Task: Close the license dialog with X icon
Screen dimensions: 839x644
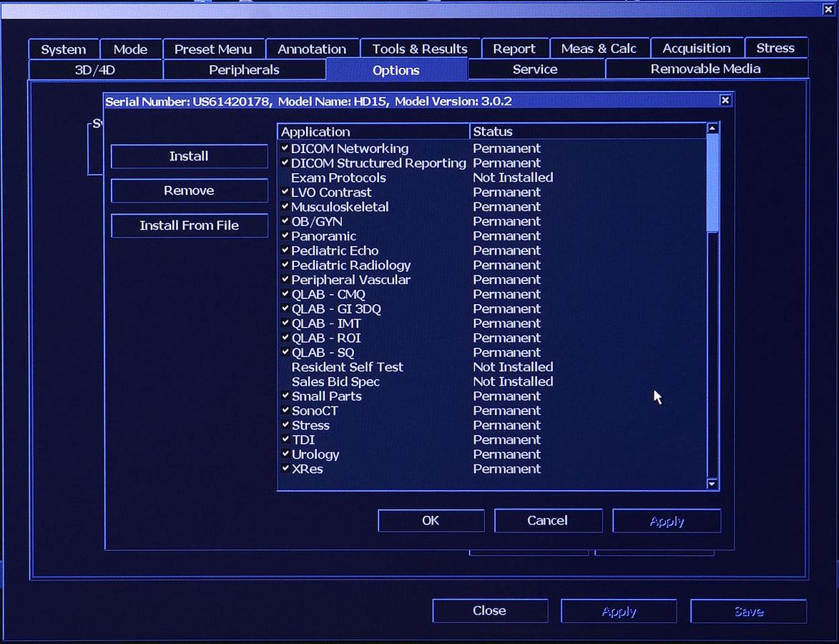Action: (725, 101)
